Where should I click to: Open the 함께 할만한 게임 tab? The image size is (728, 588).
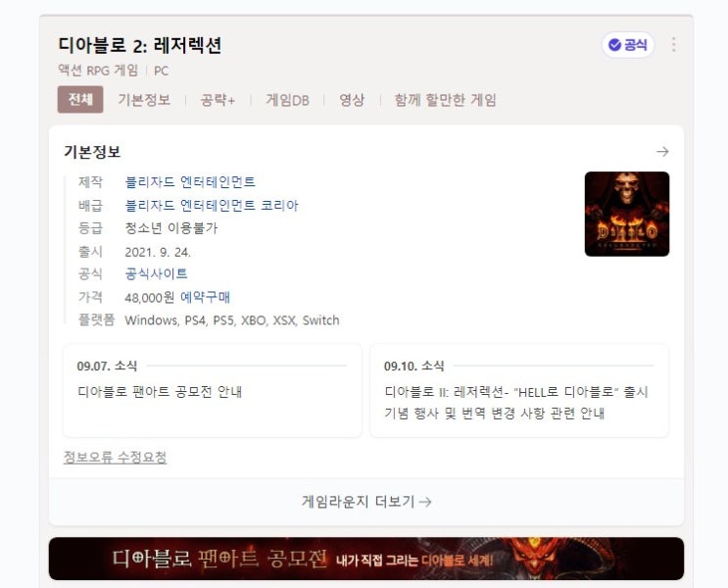click(445, 100)
